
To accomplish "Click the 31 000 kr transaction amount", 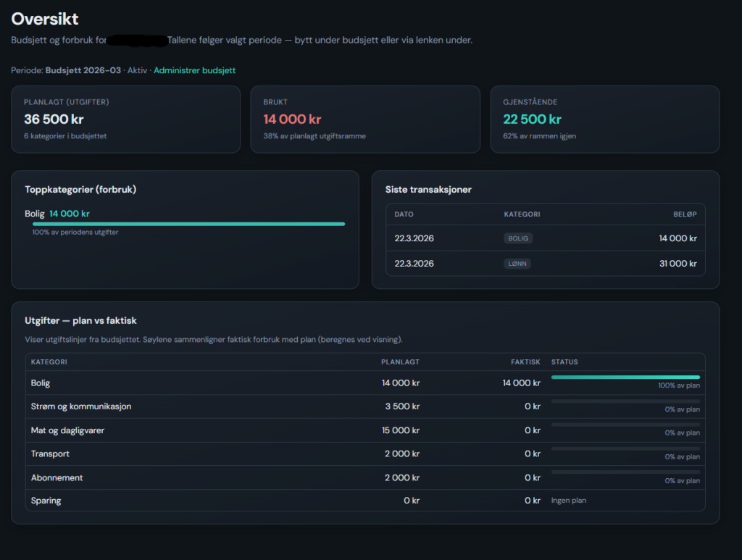I will coord(678,264).
